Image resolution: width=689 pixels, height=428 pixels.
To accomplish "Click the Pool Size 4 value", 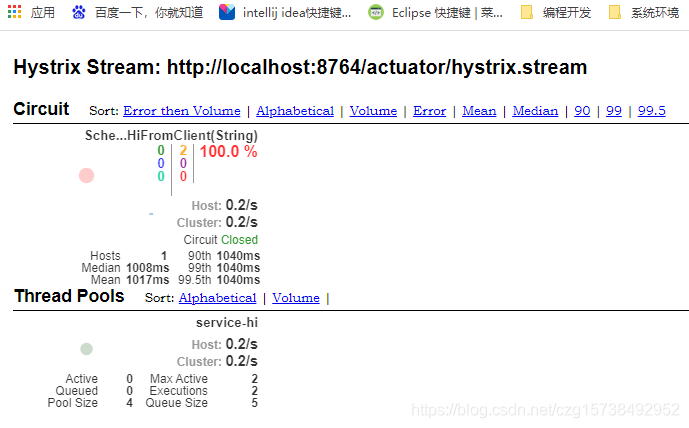I will (x=129, y=403).
